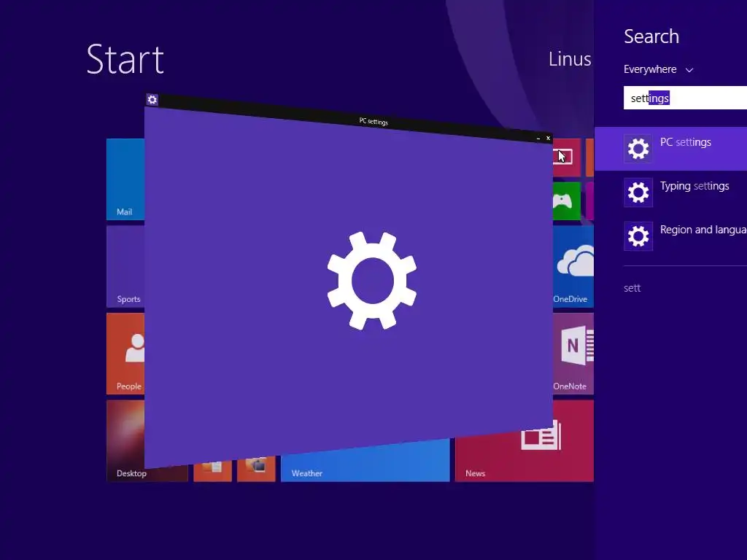Click inside the search box containing settings
This screenshot has width=747, height=560.
[x=685, y=98]
